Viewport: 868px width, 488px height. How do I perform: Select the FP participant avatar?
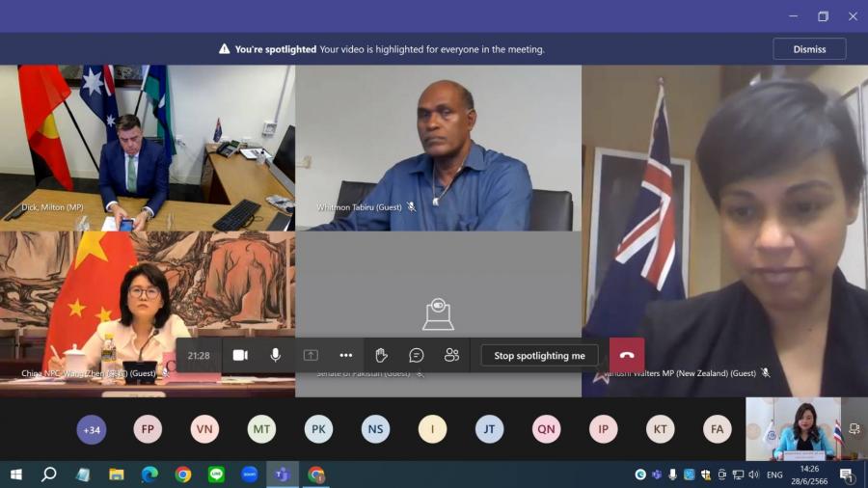[x=148, y=429]
